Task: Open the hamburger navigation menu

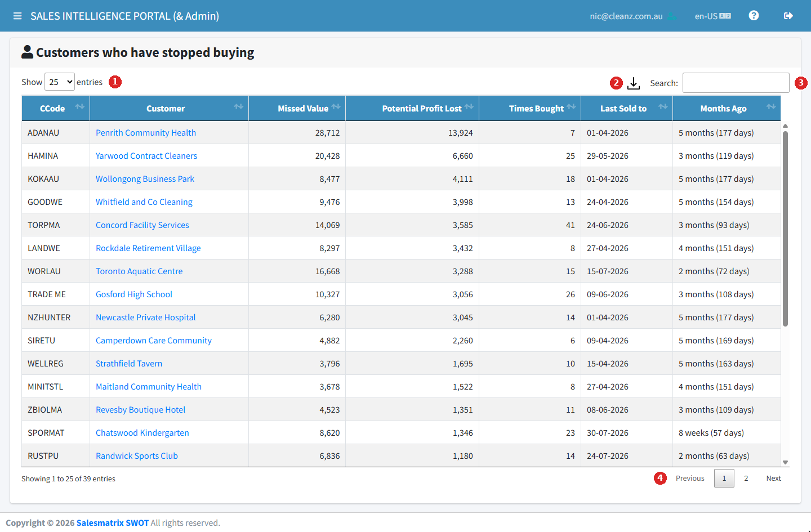Action: (17, 16)
